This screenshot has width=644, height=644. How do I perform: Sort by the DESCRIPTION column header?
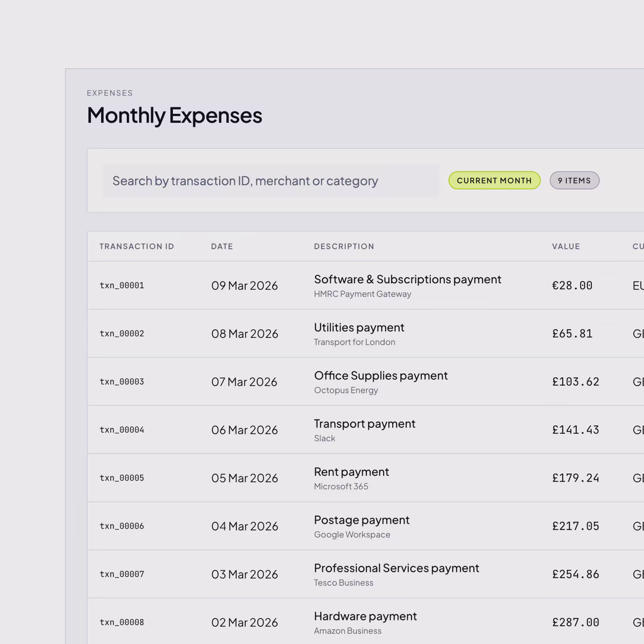(x=344, y=246)
